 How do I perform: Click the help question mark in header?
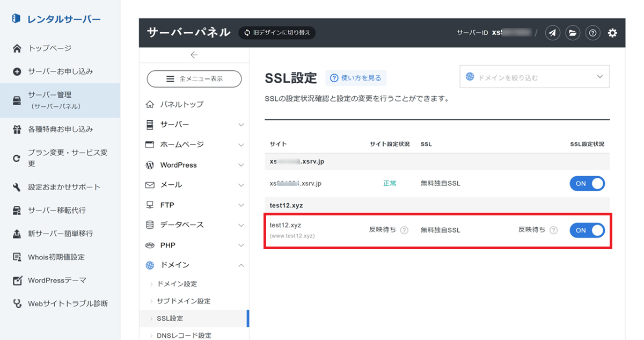pyautogui.click(x=592, y=33)
